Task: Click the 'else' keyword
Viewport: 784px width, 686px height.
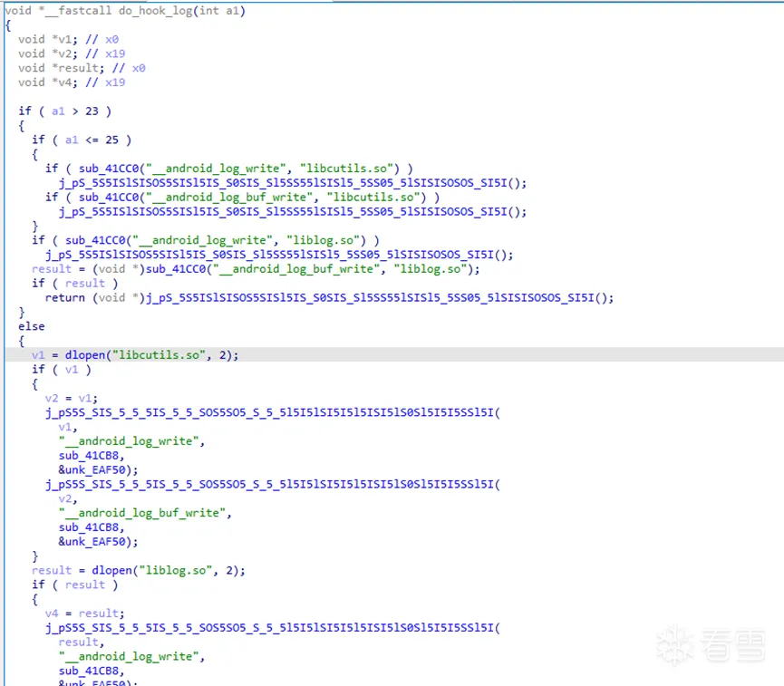Action: point(32,326)
